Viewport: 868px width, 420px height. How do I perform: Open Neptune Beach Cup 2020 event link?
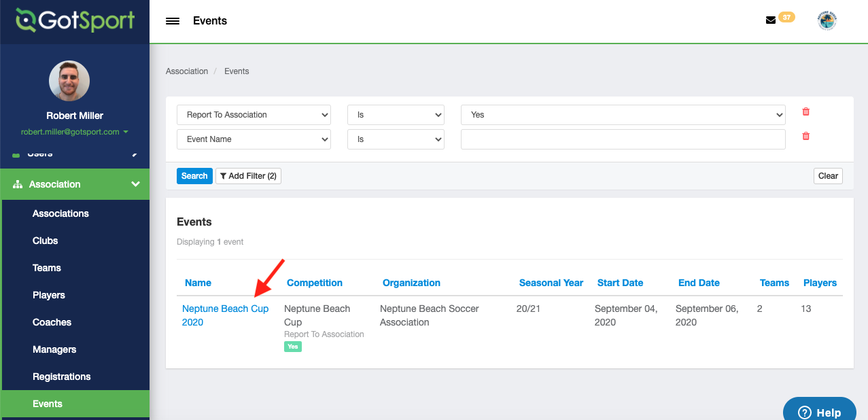(225, 315)
